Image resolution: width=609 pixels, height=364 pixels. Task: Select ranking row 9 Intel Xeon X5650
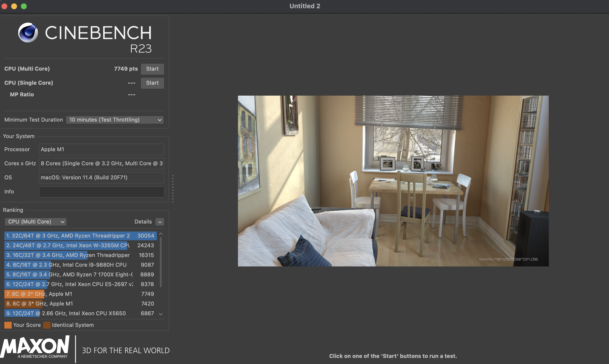(x=80, y=314)
